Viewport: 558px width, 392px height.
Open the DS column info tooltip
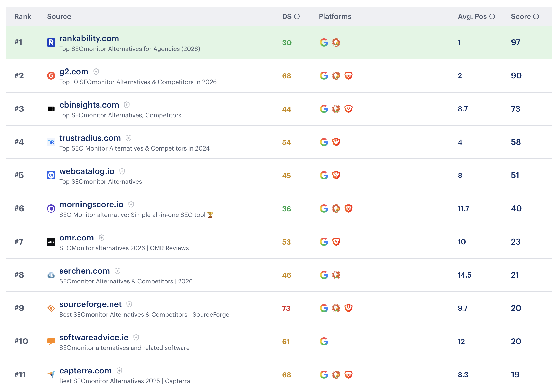[297, 16]
